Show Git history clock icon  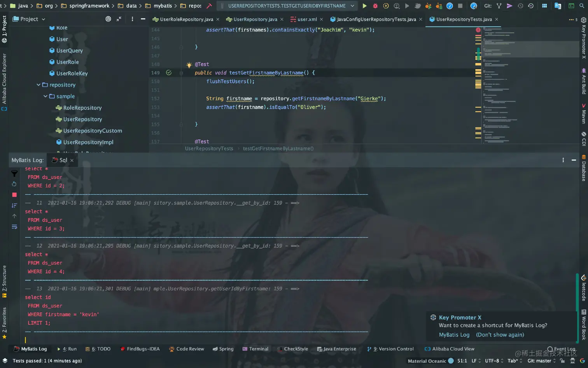pyautogui.click(x=520, y=6)
